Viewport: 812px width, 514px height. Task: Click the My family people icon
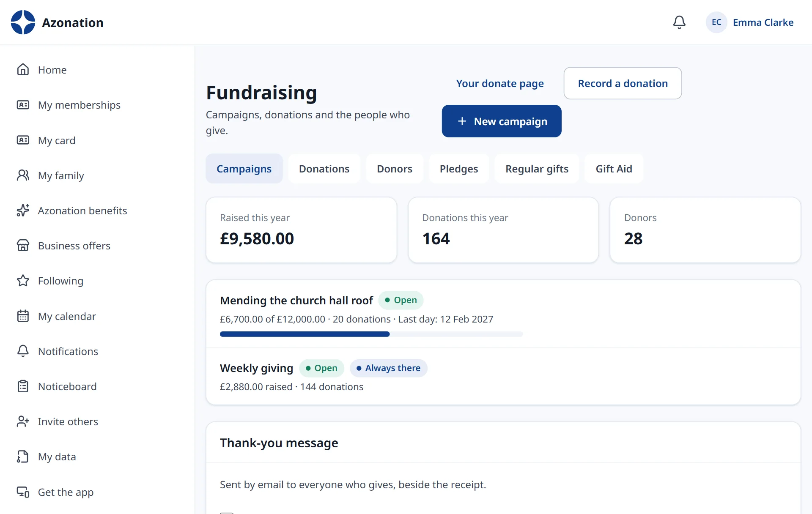tap(23, 175)
